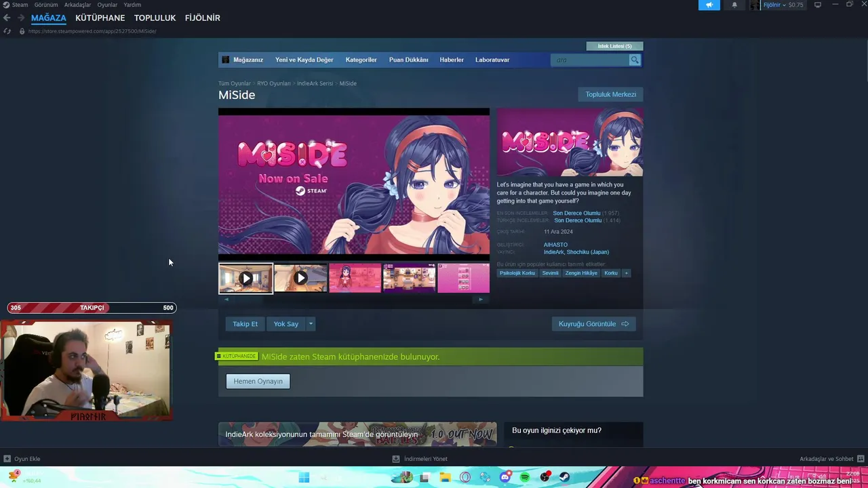
Task: Open the Fjölnir profile avatar
Action: (755, 5)
